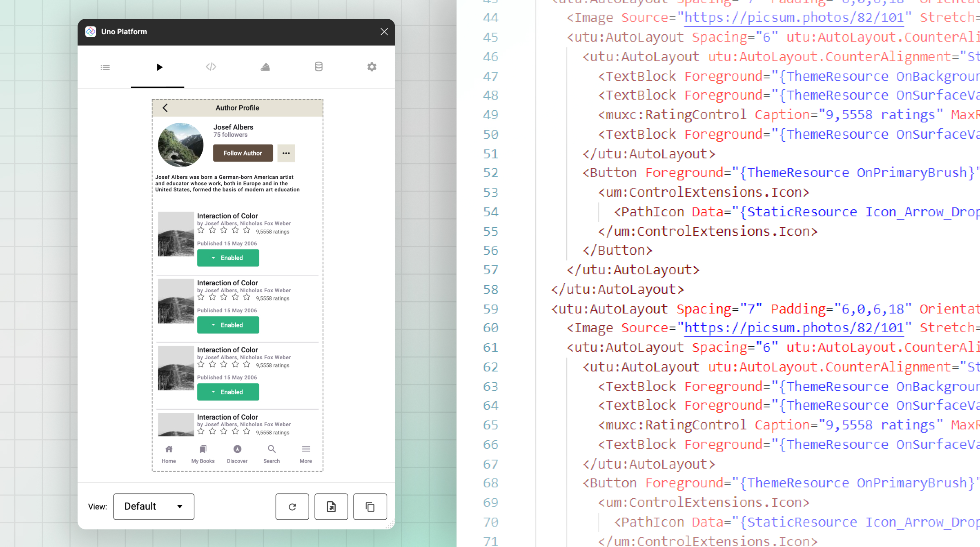Click the back arrow in Author Profile
Viewport: 980px width, 547px height.
pyautogui.click(x=165, y=108)
